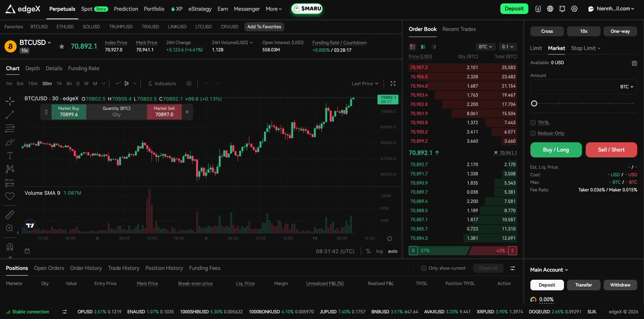Select the crosshair cursor tool

(10, 100)
